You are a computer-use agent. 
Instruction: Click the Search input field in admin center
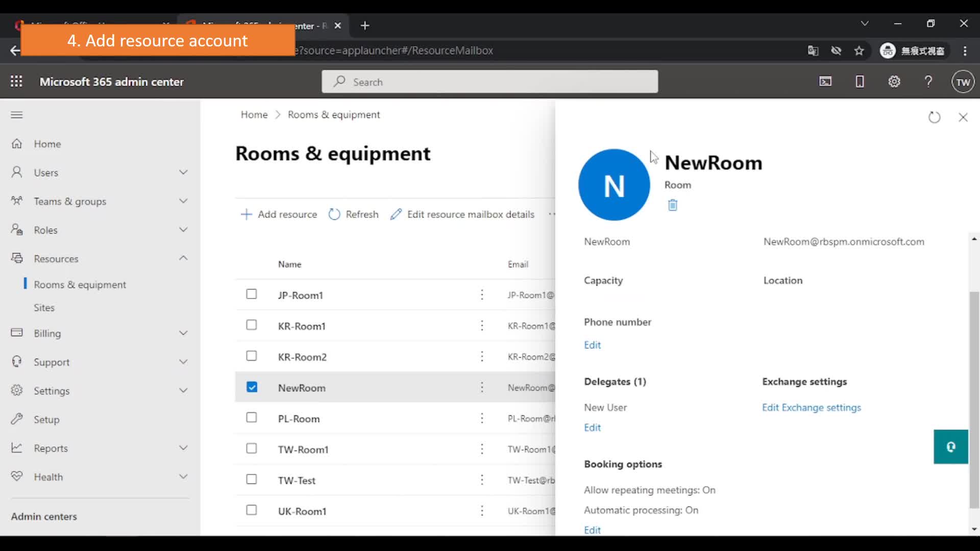point(489,82)
